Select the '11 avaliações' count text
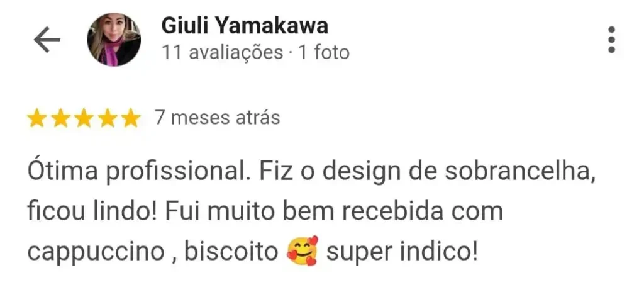 pos(222,53)
